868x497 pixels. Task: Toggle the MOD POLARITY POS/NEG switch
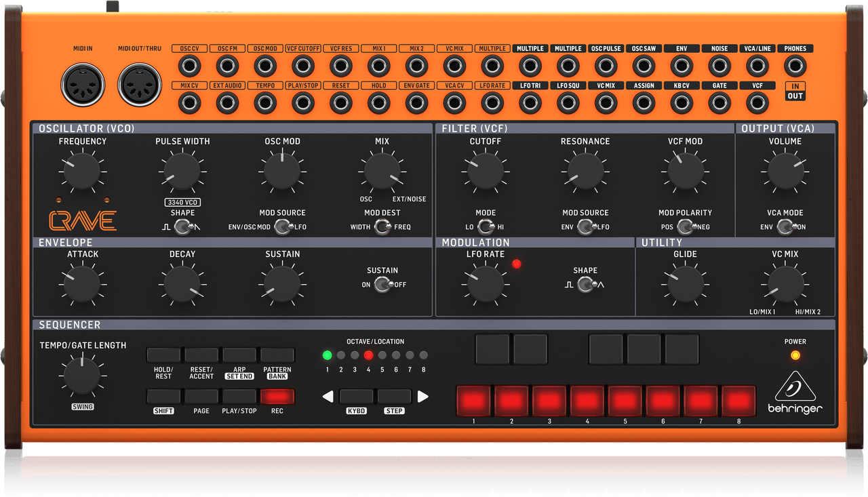point(686,227)
